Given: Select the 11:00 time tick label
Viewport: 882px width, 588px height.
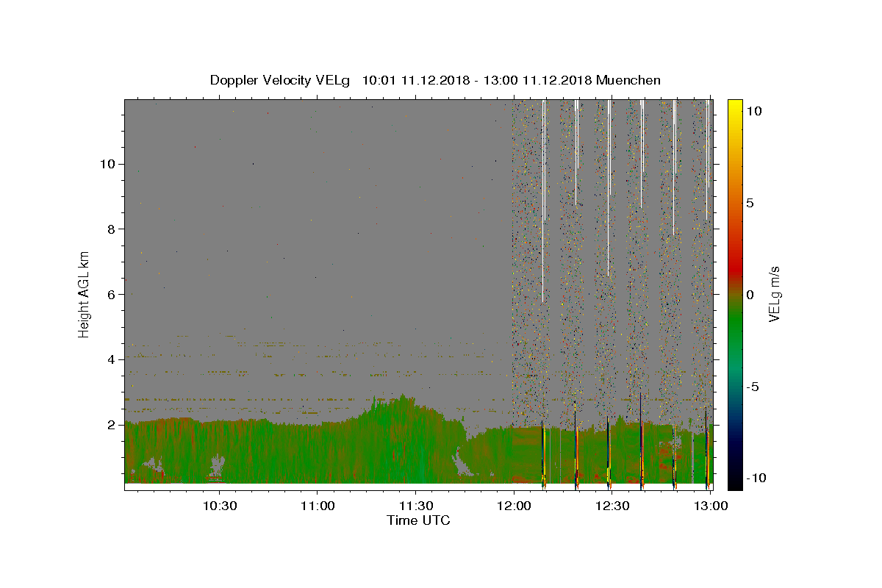Looking at the screenshot, I should pyautogui.click(x=317, y=506).
